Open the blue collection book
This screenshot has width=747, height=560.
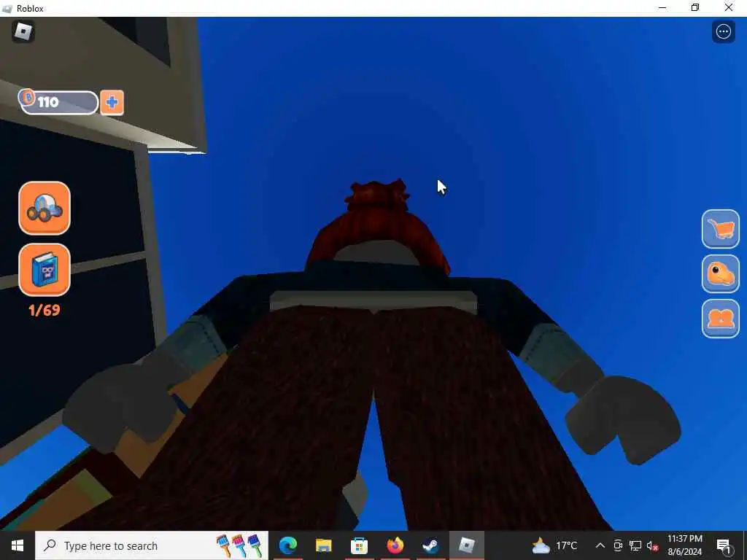click(44, 270)
